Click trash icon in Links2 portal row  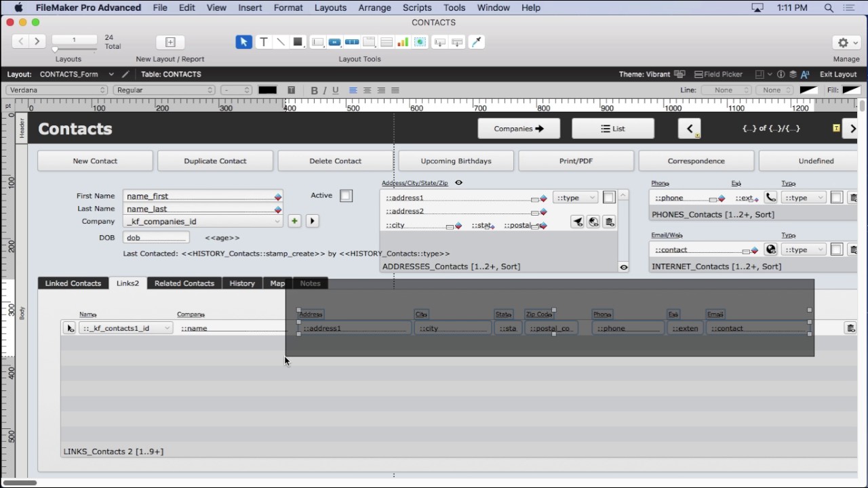tap(850, 328)
